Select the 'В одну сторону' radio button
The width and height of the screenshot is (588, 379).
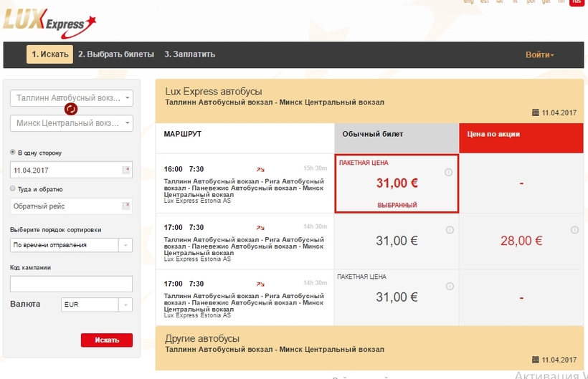pos(13,153)
